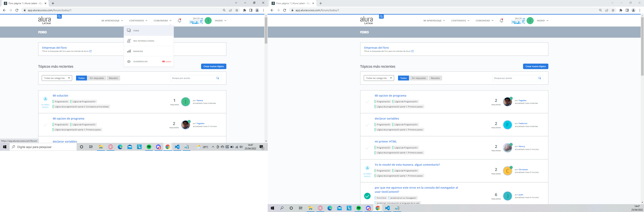Image resolution: width=644 pixels, height=212 pixels.
Task: Open the notifications bell in the right window
Action: (x=501, y=21)
